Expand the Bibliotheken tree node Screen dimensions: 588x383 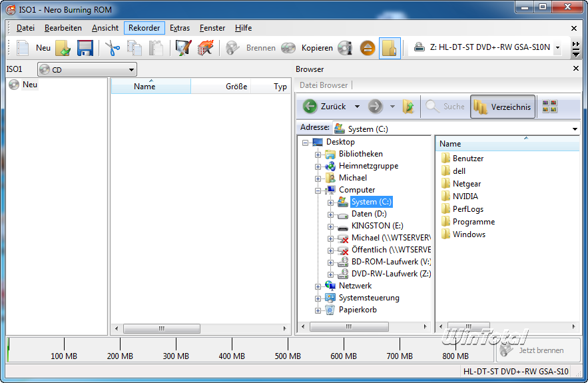pyautogui.click(x=318, y=155)
